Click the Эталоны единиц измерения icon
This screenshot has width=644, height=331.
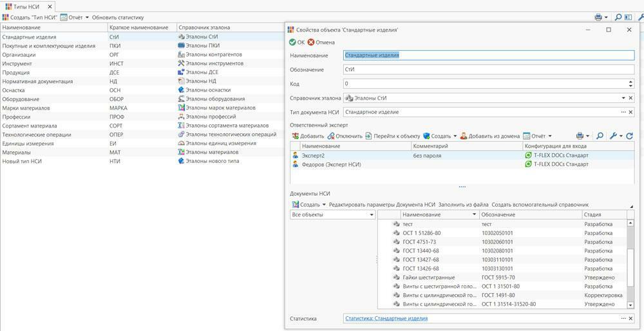[x=182, y=144]
